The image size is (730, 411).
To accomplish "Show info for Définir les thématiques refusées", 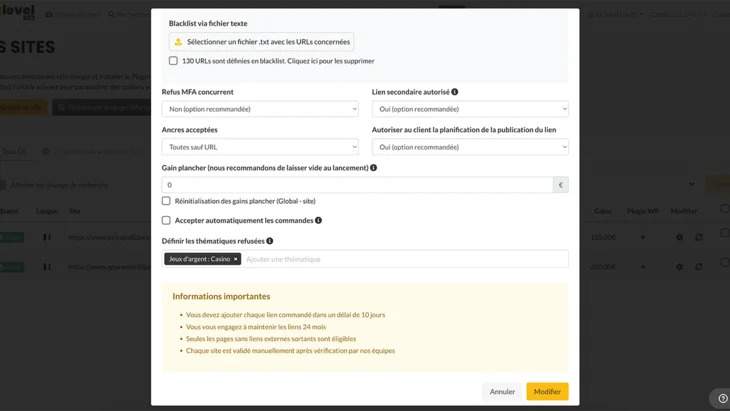I will (x=270, y=241).
